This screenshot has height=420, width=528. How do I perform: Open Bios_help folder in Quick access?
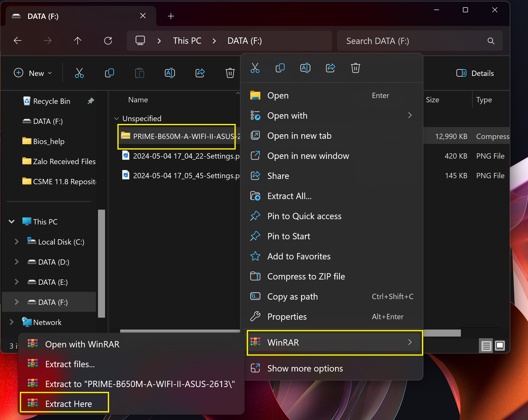click(49, 142)
